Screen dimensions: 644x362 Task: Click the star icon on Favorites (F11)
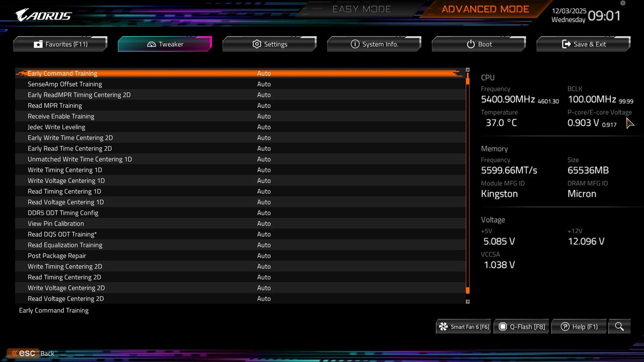[x=38, y=44]
